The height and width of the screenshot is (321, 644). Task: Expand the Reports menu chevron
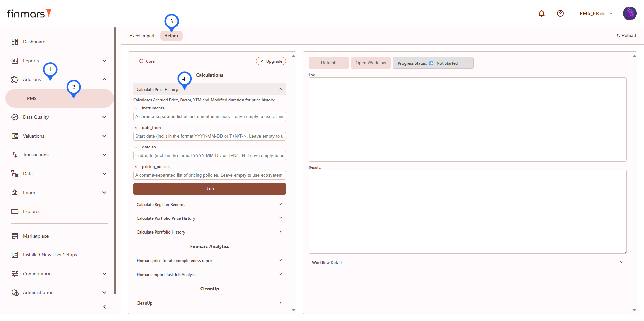(104, 61)
